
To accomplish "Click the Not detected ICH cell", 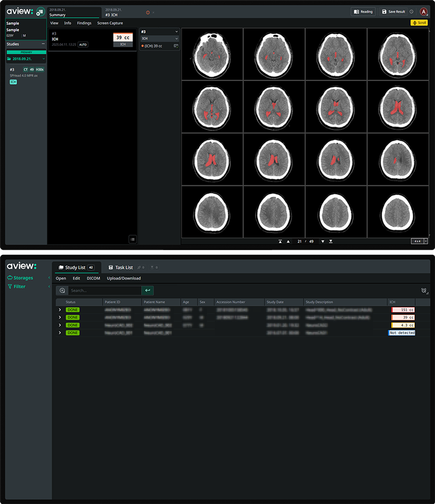I will (402, 333).
